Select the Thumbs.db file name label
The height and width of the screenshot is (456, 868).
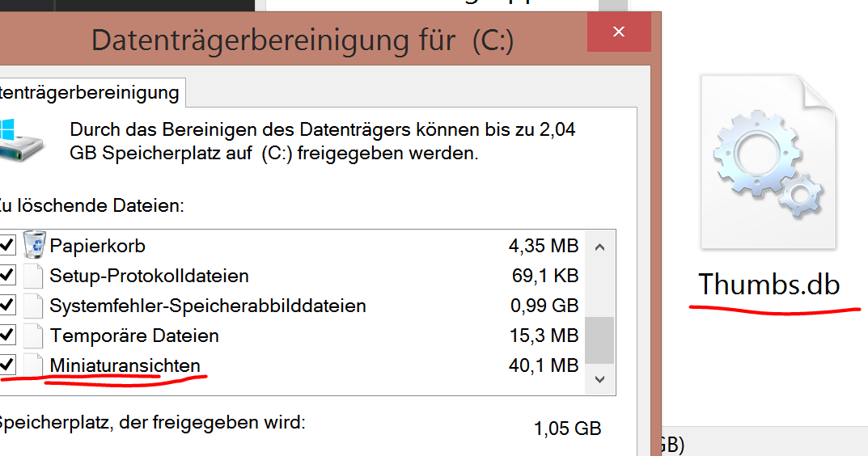click(x=768, y=285)
